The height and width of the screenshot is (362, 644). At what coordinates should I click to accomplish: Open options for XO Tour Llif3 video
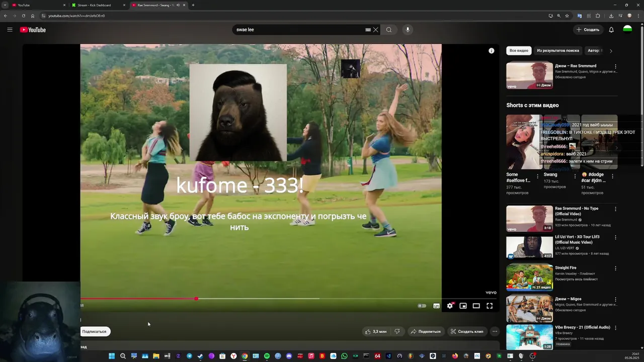click(615, 237)
